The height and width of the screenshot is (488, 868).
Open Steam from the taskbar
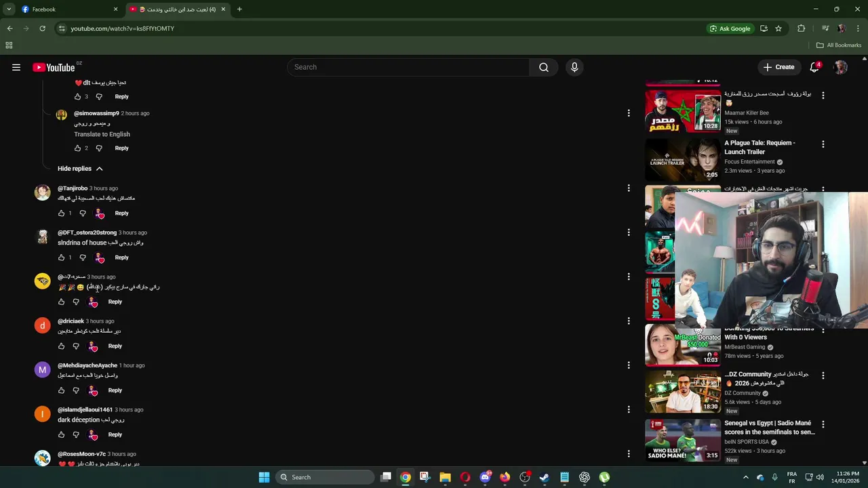click(x=544, y=477)
